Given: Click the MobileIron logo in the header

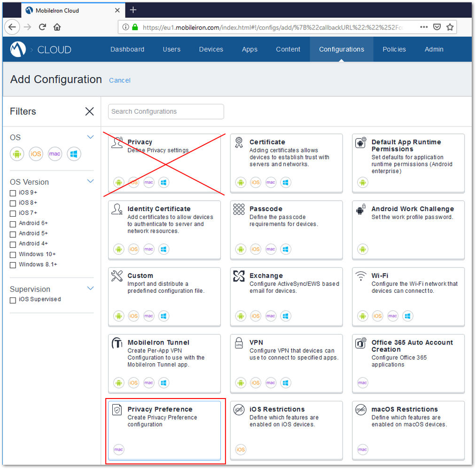Looking at the screenshot, I should (18, 49).
